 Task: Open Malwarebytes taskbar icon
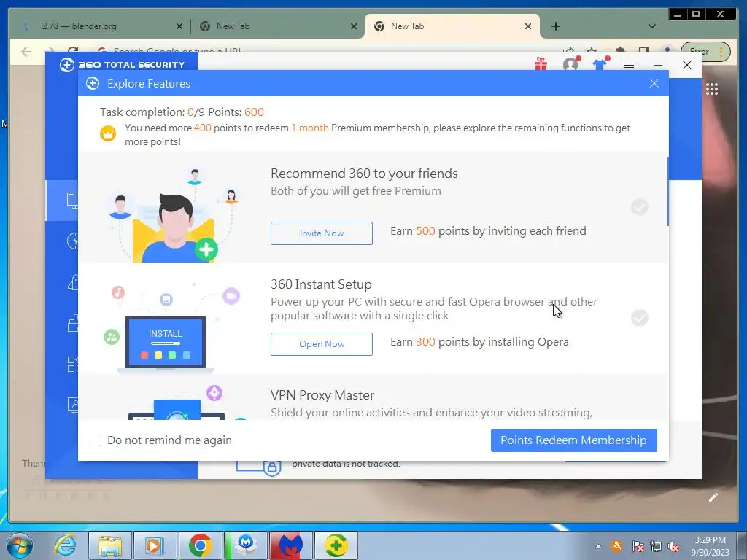pyautogui.click(x=290, y=545)
